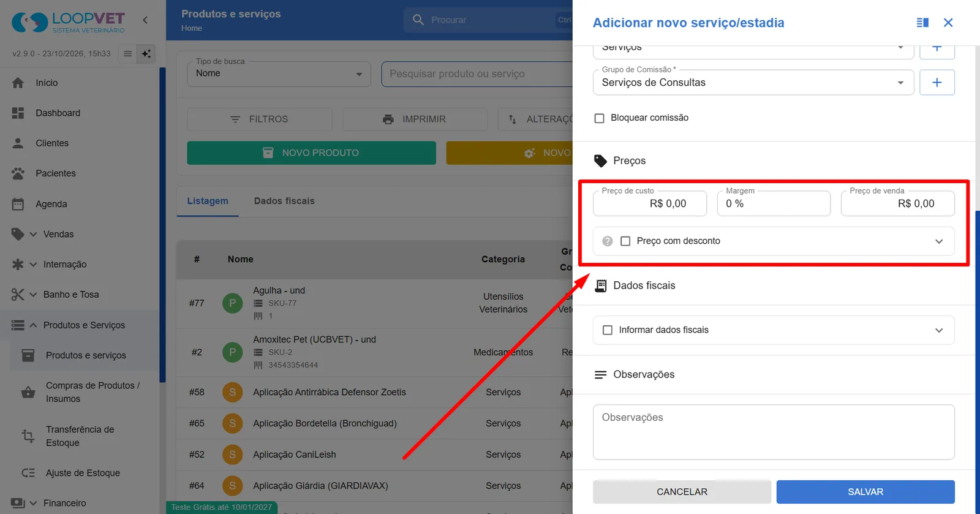
Task: Open Compras de Produtos / Insumos
Action: 86,392
